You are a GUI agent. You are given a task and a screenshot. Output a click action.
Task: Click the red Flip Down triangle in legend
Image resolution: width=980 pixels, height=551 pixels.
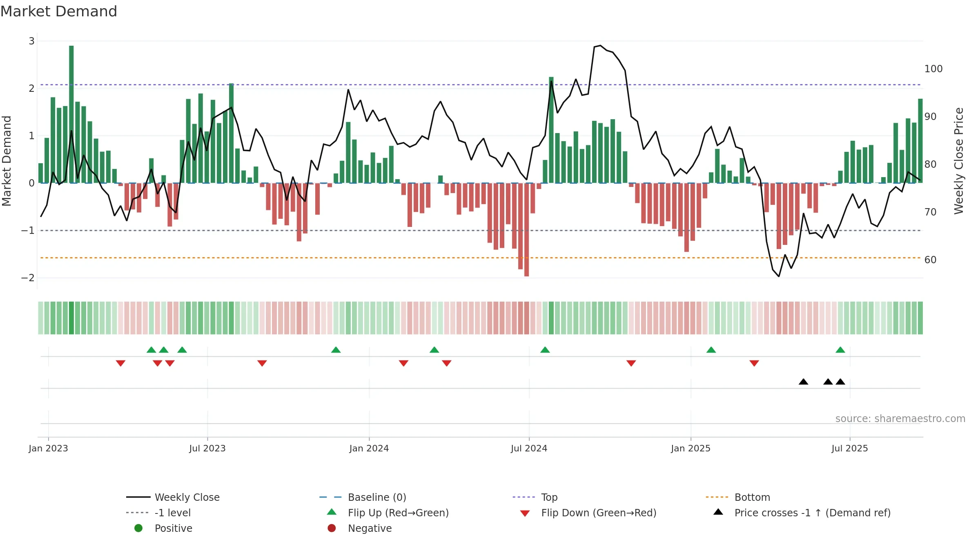525,513
